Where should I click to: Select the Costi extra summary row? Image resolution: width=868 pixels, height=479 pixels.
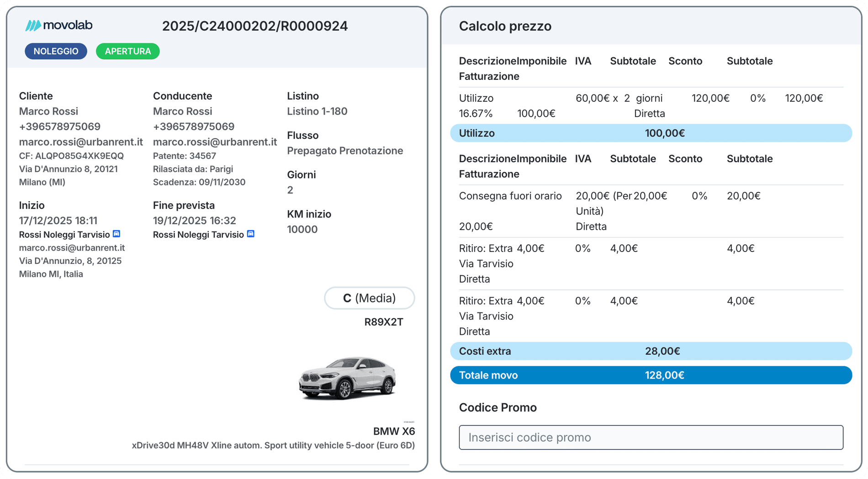tap(651, 351)
